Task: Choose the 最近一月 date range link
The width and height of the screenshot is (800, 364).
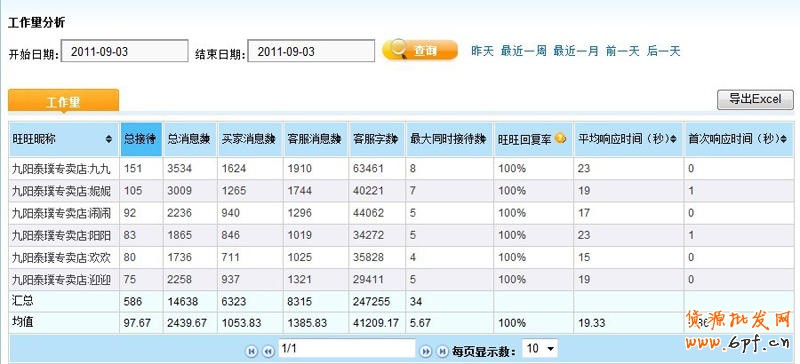Action: click(576, 51)
